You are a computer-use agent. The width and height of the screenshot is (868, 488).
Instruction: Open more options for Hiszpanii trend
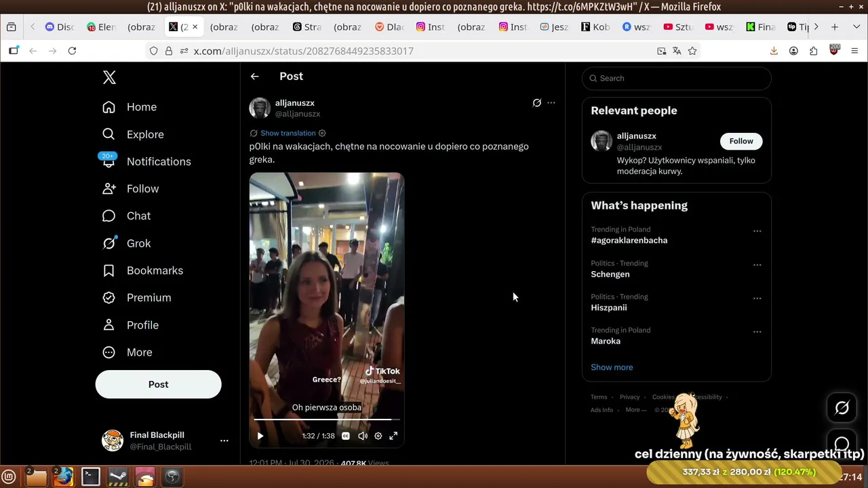pyautogui.click(x=757, y=298)
